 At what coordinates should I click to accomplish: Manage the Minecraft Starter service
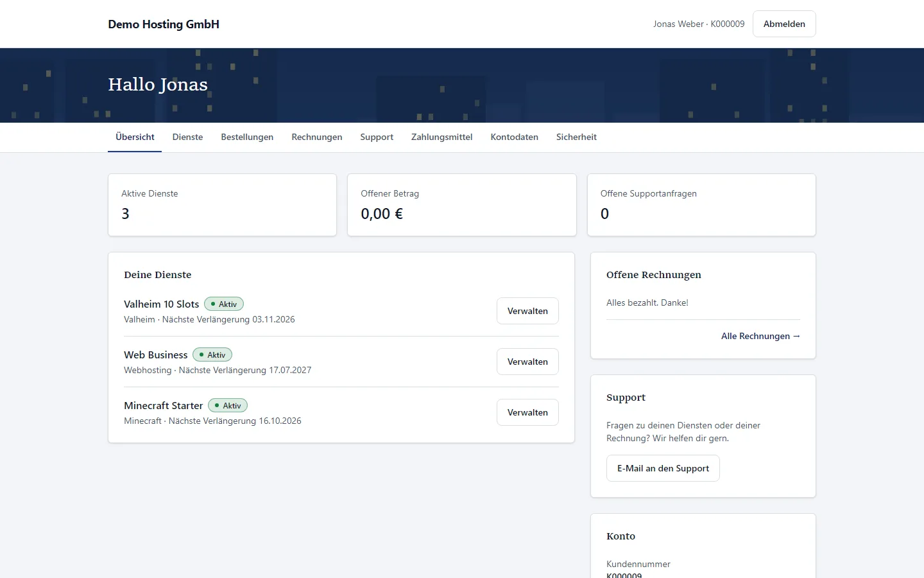click(x=527, y=412)
